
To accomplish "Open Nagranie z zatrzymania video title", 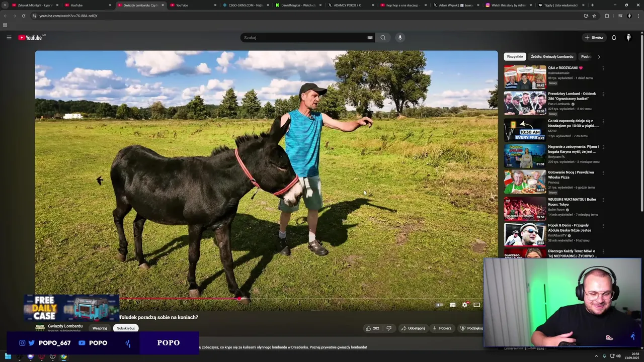I will point(573,149).
